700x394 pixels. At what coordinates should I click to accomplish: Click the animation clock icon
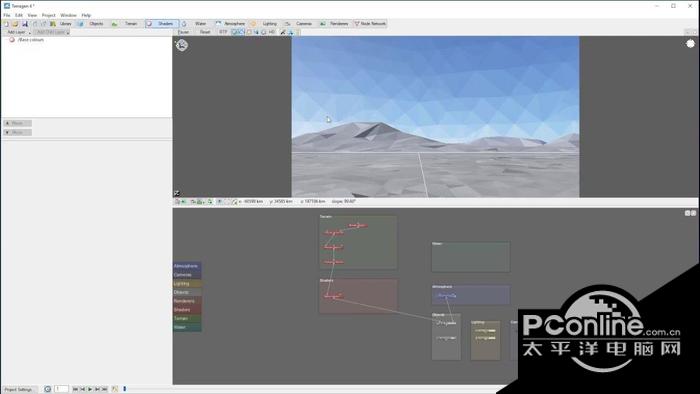[47, 389]
